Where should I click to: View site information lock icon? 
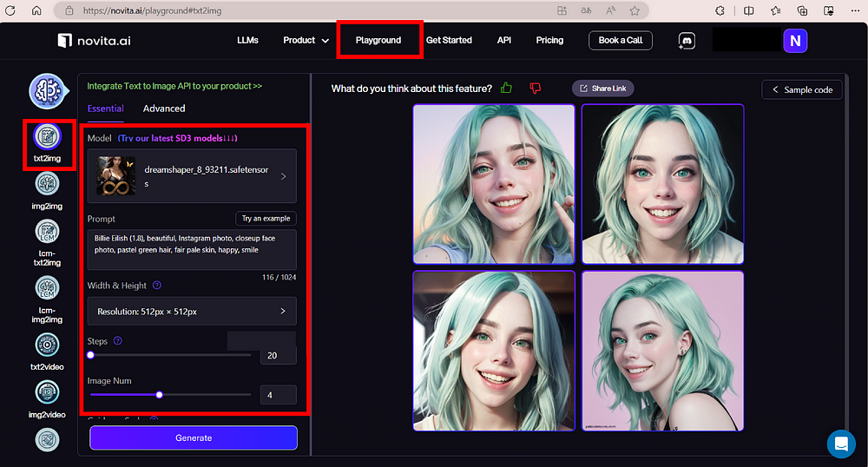pyautogui.click(x=69, y=10)
